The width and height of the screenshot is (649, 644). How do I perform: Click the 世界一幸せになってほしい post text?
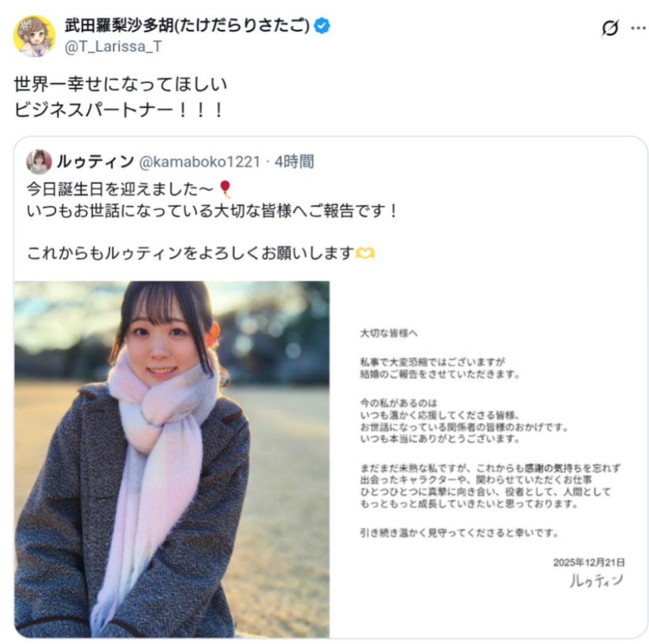click(121, 84)
